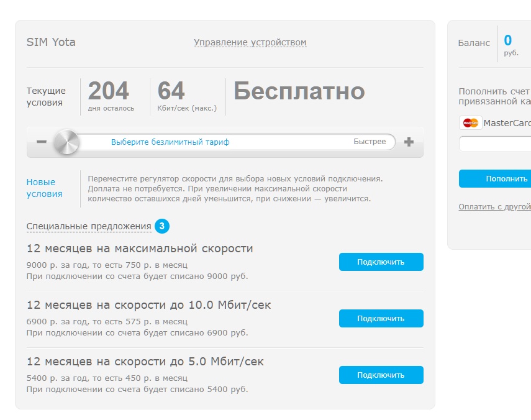Grab the round metal slider knob
This screenshot has height=420, width=531.
point(66,142)
